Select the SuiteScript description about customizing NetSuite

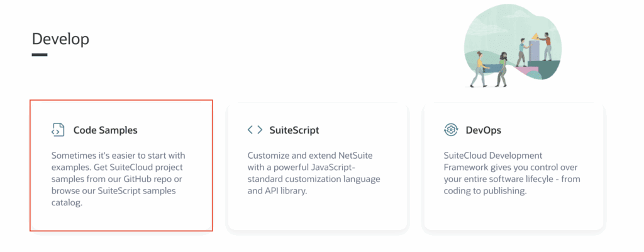314,173
